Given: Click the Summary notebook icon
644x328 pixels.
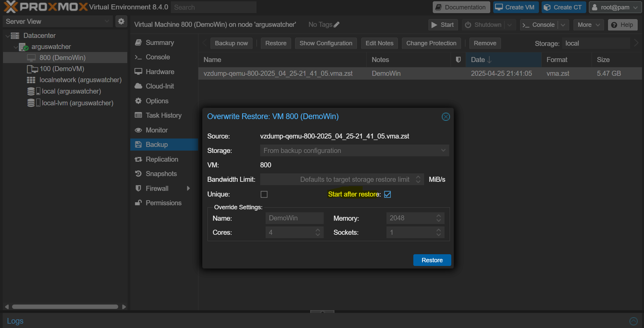Looking at the screenshot, I should pos(138,43).
